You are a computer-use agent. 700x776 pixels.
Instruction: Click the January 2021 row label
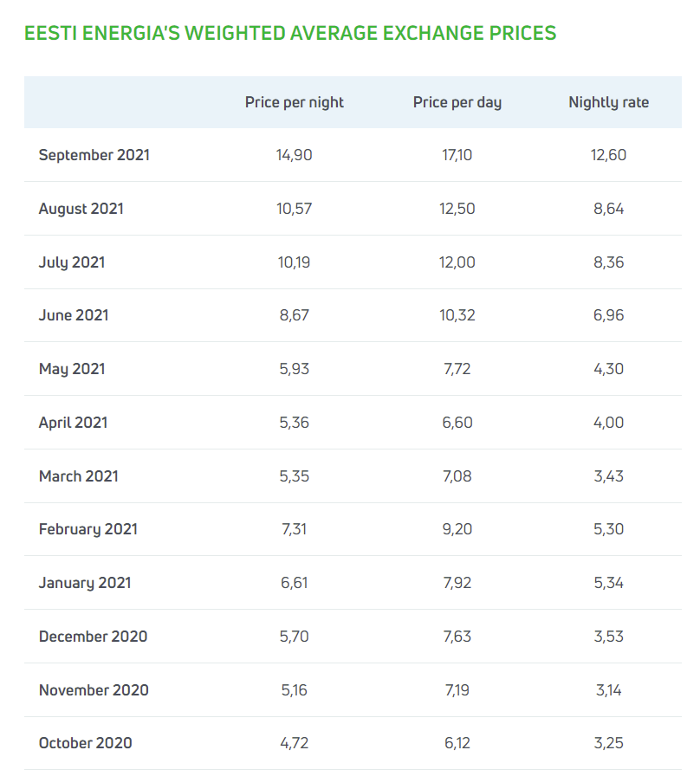pos(85,583)
